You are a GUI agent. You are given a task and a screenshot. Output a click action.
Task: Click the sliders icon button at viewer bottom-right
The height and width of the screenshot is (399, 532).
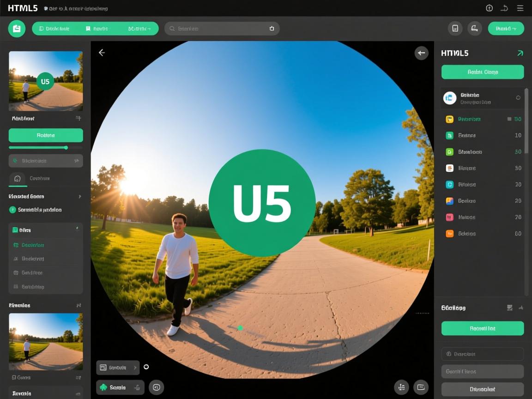click(401, 387)
